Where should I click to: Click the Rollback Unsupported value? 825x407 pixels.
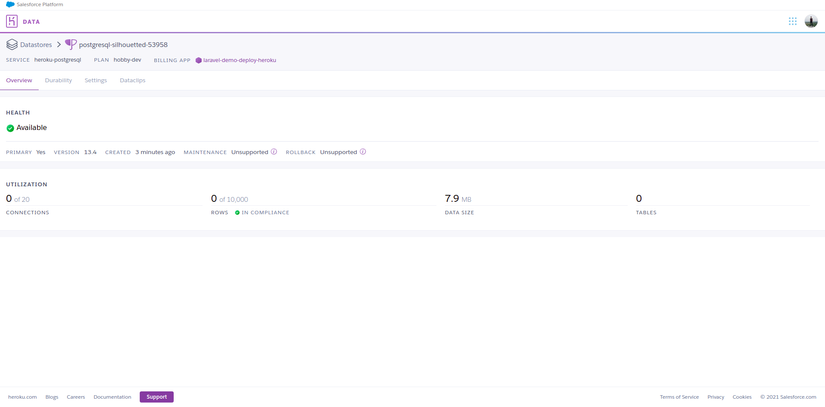[338, 152]
